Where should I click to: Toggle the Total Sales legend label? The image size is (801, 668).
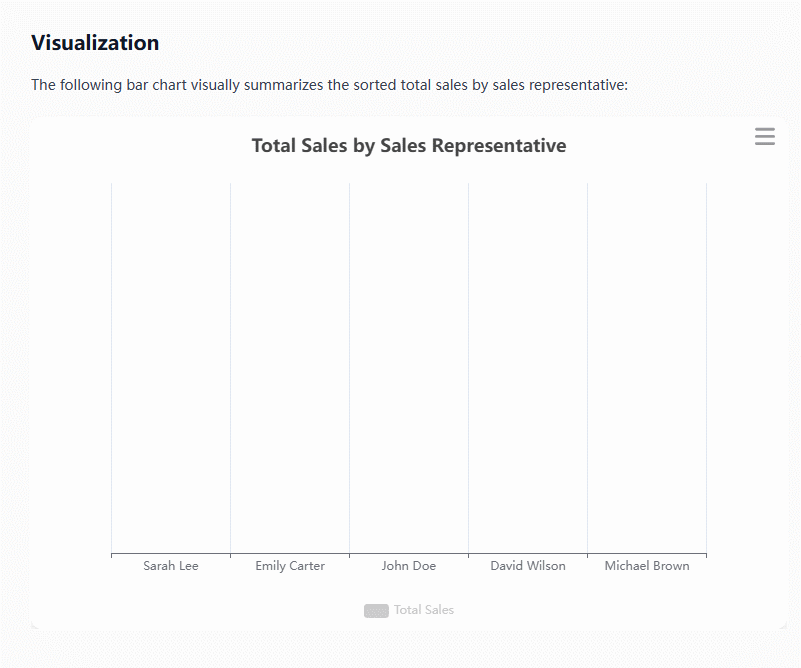pyautogui.click(x=424, y=610)
